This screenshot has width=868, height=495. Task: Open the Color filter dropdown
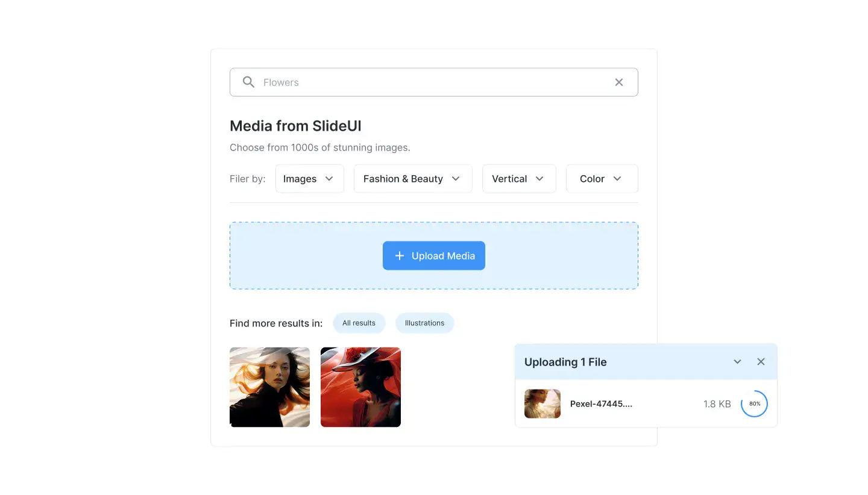click(602, 179)
